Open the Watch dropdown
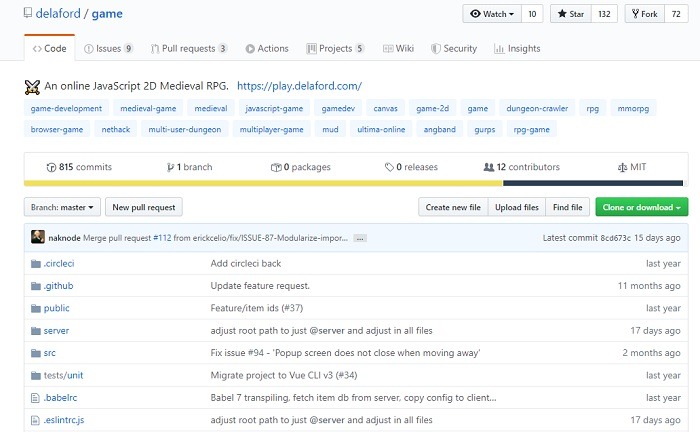This screenshot has height=432, width=700. click(x=492, y=14)
